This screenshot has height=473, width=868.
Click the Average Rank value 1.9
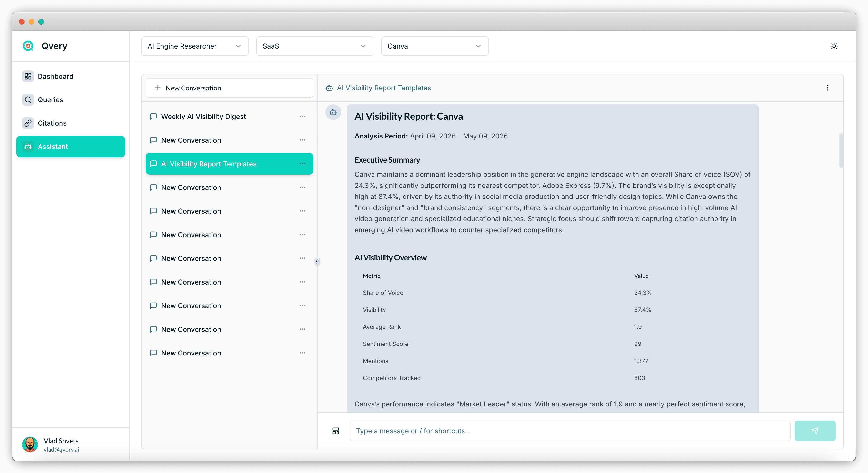point(637,326)
